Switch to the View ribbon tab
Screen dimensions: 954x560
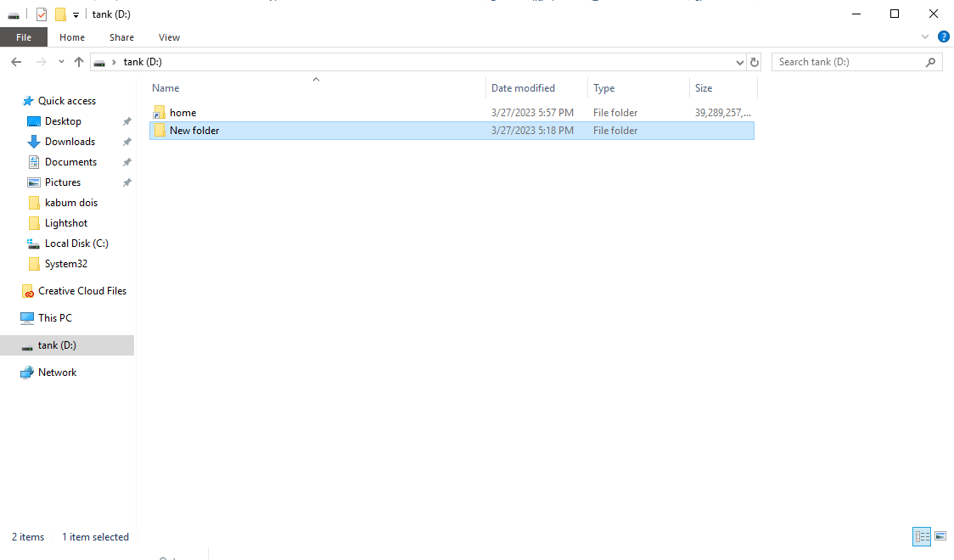(x=169, y=37)
